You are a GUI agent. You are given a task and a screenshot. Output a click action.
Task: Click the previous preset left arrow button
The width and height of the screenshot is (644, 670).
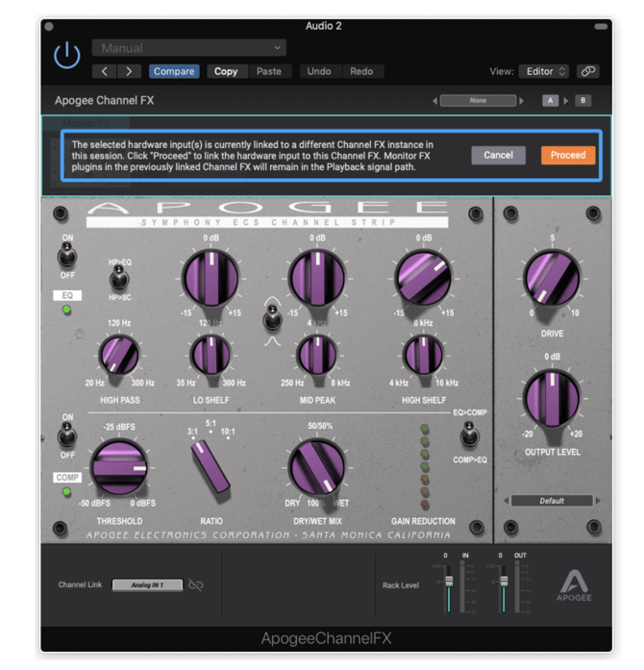(106, 71)
